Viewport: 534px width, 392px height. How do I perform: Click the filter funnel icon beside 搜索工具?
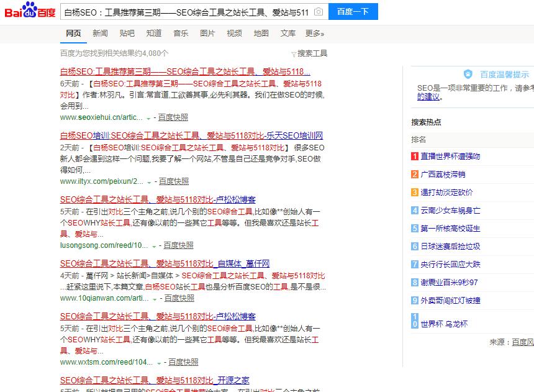click(x=294, y=54)
